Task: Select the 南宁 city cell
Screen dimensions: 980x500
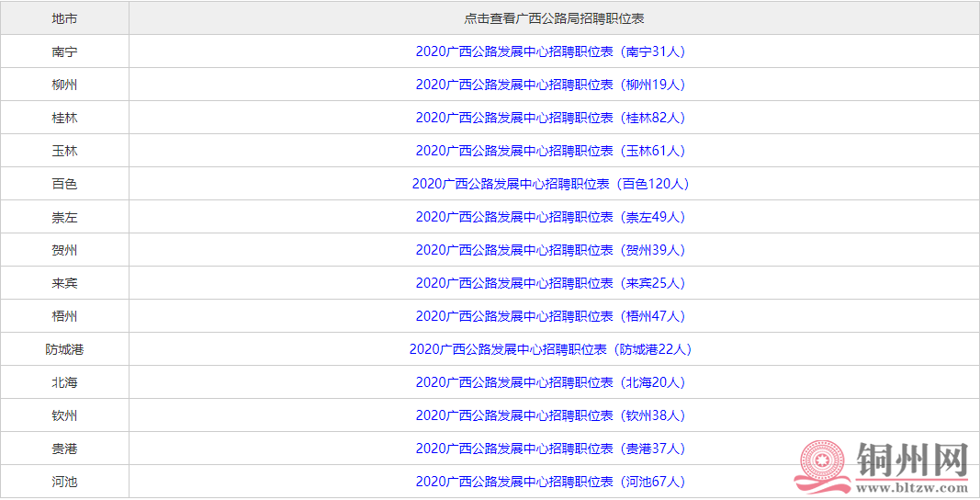Action: coord(64,51)
